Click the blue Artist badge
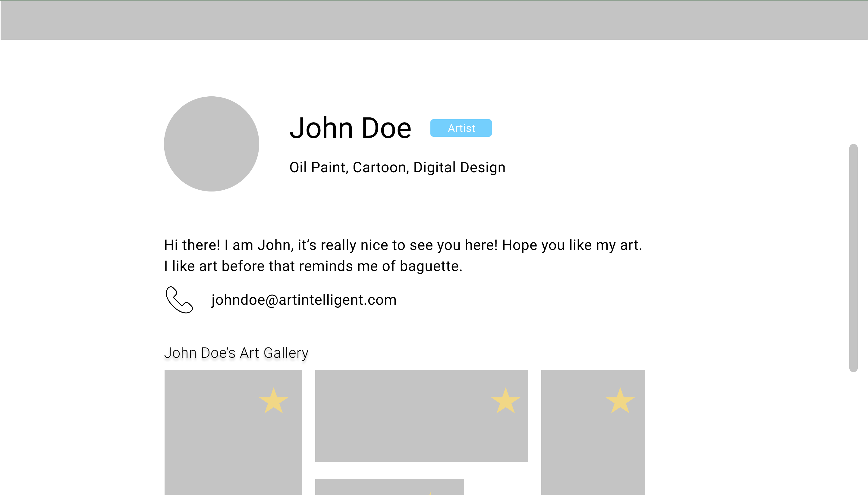 tap(461, 128)
